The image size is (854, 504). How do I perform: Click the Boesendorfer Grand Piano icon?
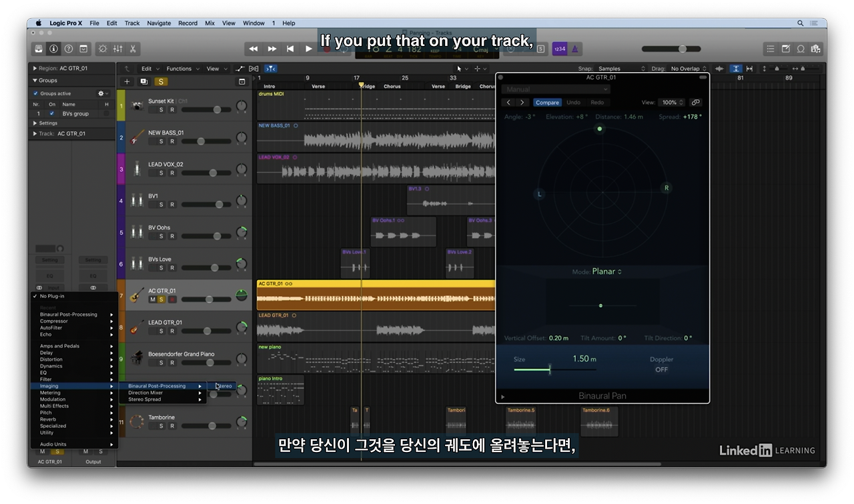point(137,358)
